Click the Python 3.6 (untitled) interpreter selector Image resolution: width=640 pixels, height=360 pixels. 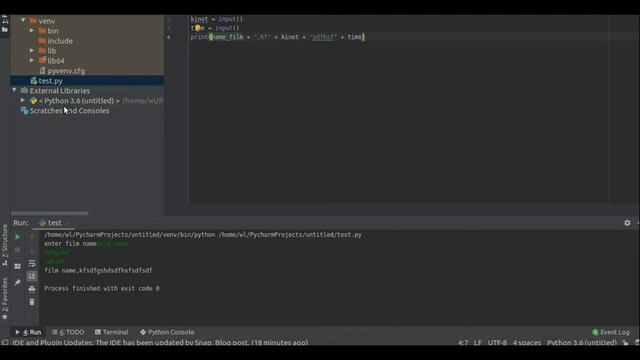582,343
